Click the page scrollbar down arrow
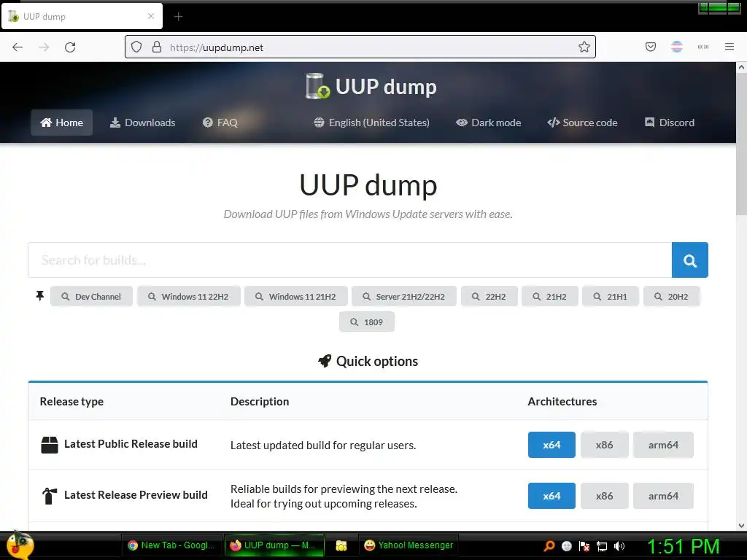747x560 pixels. 741,525
